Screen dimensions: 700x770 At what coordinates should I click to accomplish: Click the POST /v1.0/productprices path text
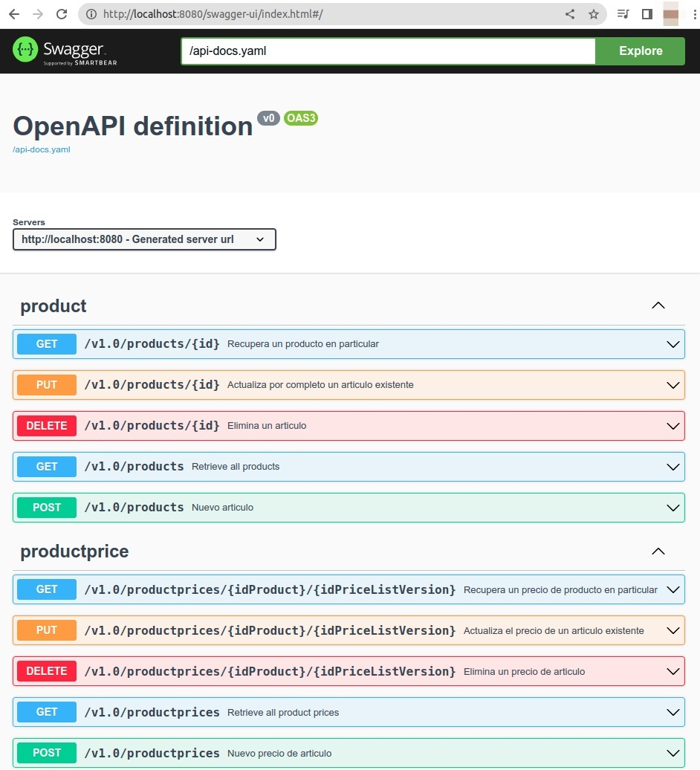(152, 753)
